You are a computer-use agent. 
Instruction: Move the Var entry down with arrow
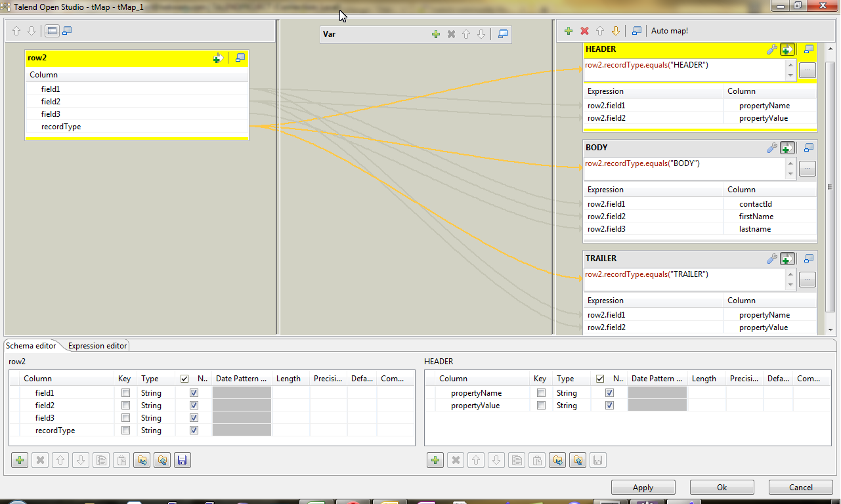tap(481, 33)
